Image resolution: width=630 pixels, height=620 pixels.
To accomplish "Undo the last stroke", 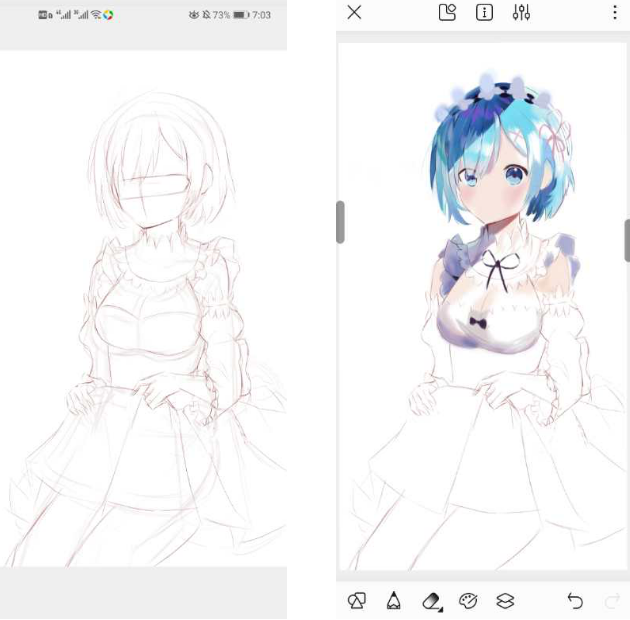I will pos(575,601).
